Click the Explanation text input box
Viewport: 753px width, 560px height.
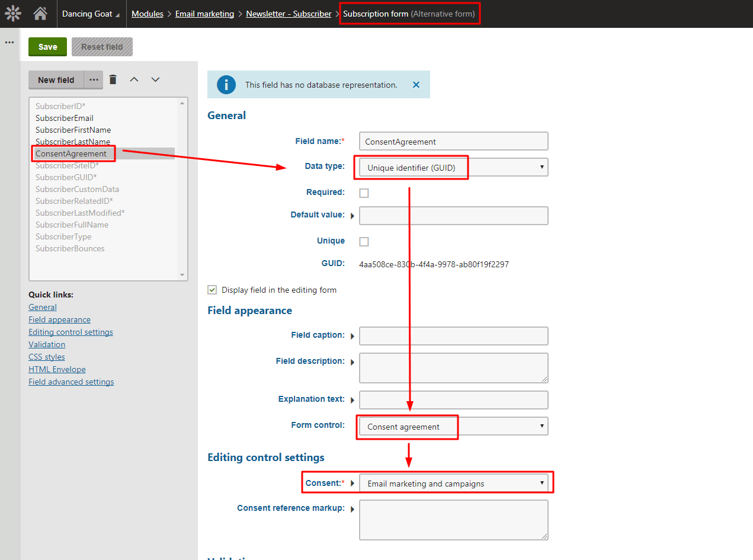pyautogui.click(x=454, y=400)
